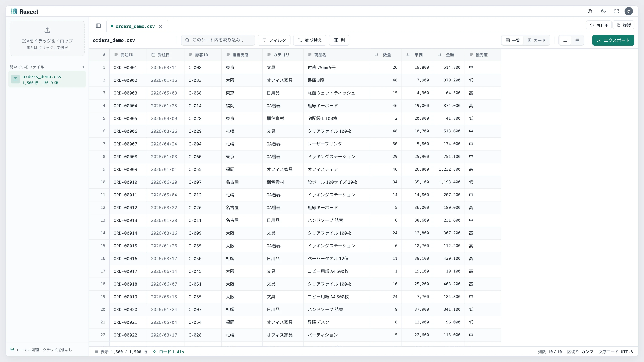Click the number icon in 金額 header
The width and height of the screenshot is (644, 362).
click(440, 55)
